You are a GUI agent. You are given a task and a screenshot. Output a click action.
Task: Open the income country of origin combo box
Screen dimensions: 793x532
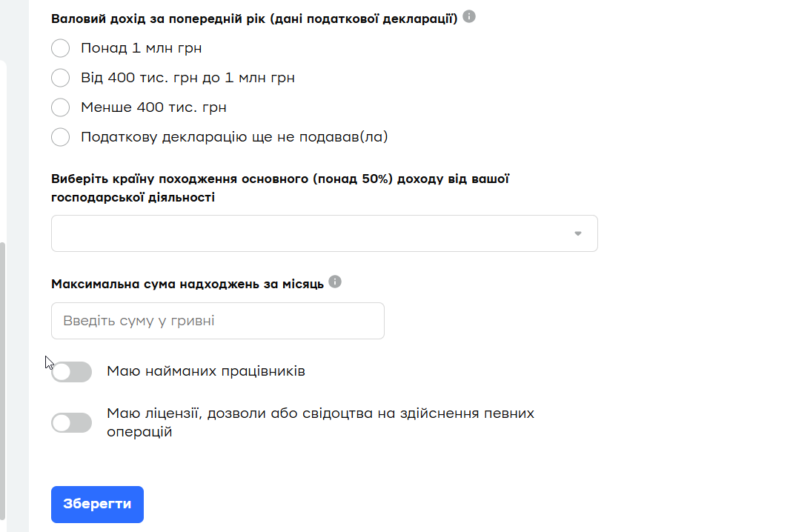[311, 233]
